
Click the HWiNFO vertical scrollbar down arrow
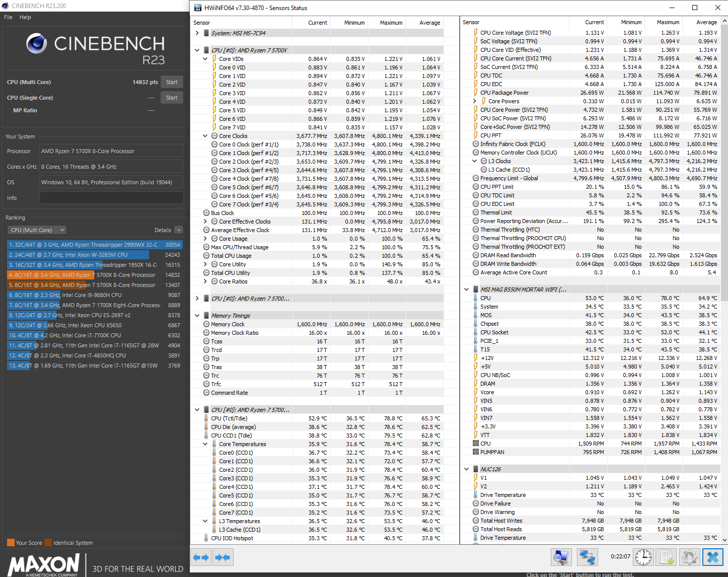(x=724, y=540)
